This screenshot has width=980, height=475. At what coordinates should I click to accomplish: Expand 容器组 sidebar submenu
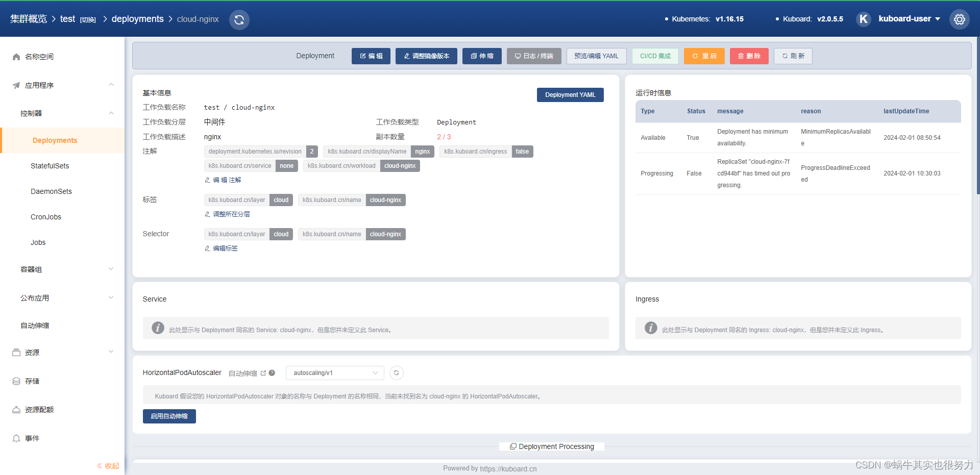pos(62,269)
